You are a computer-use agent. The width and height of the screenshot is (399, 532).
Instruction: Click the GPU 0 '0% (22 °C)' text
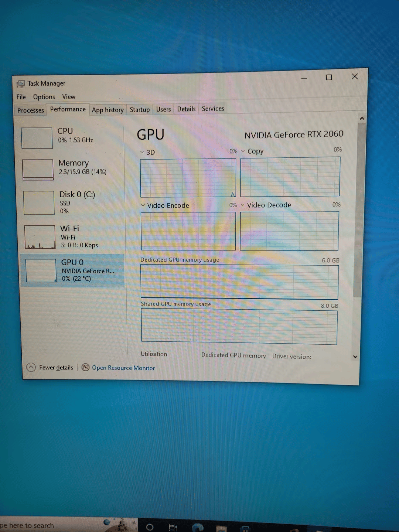(x=76, y=279)
